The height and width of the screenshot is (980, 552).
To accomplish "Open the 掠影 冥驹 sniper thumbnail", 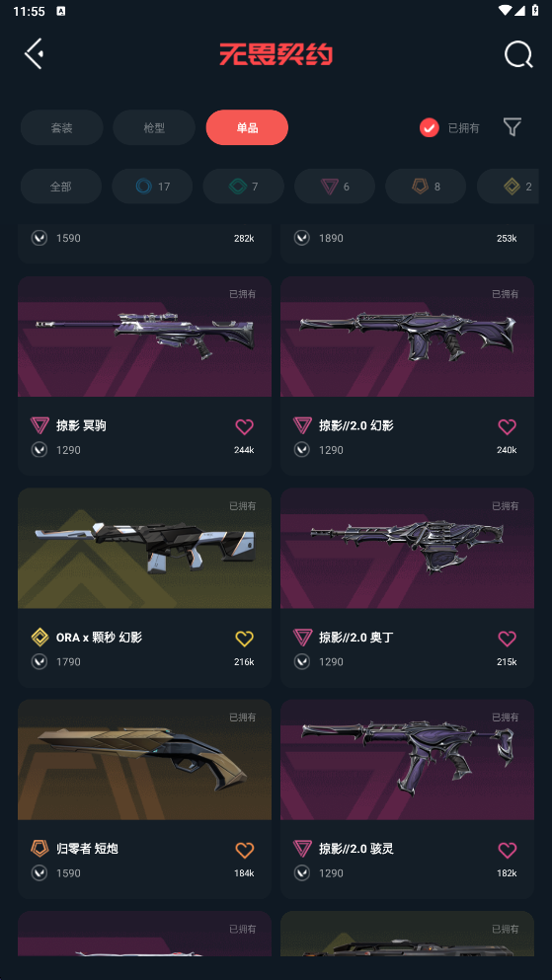I will tap(144, 337).
